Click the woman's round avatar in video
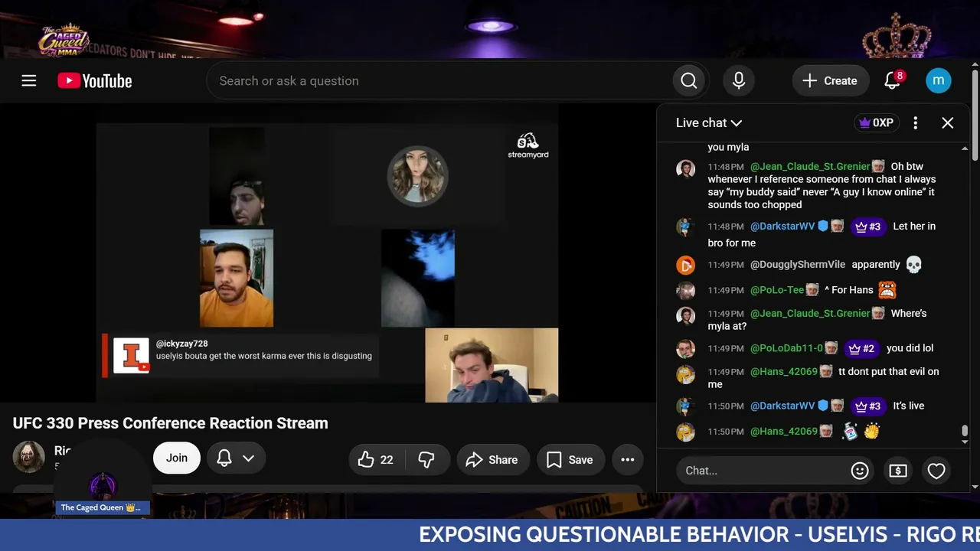The height and width of the screenshot is (551, 980). pos(417,175)
